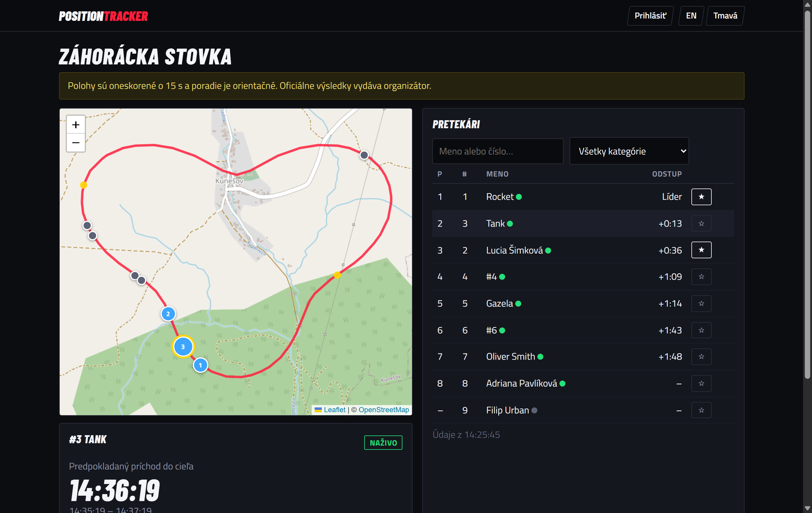This screenshot has height=513, width=812.
Task: Select blue map marker number 1
Action: coord(200,365)
